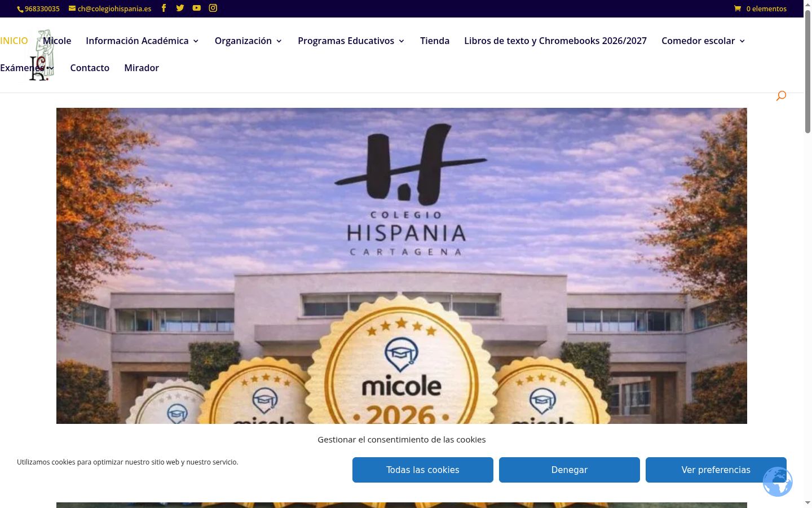Open the Mirador menu item
Screen dimensions: 812x508
coord(142,68)
